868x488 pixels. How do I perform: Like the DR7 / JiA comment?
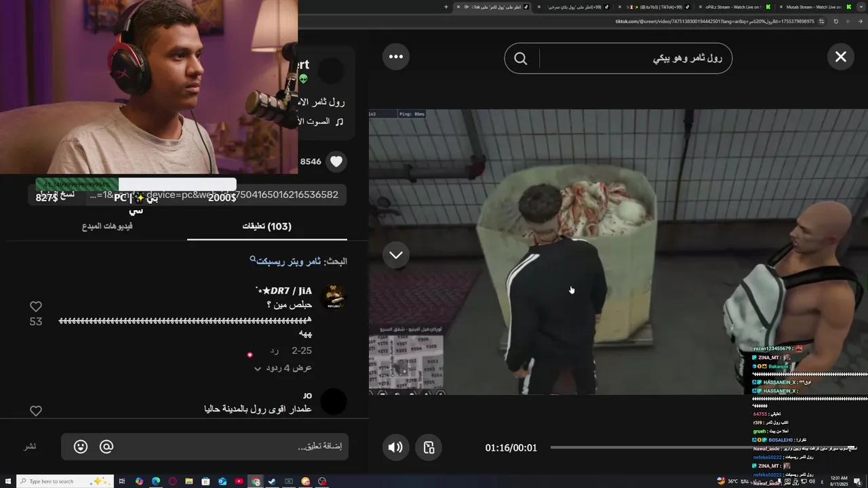click(36, 307)
